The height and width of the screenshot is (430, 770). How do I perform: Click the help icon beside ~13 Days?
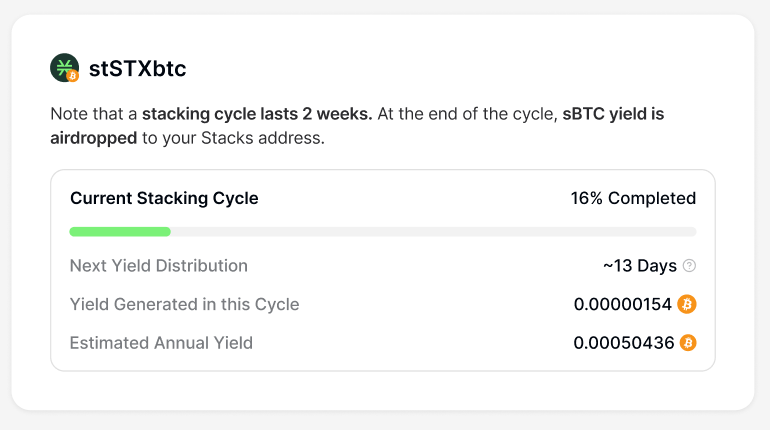689,266
